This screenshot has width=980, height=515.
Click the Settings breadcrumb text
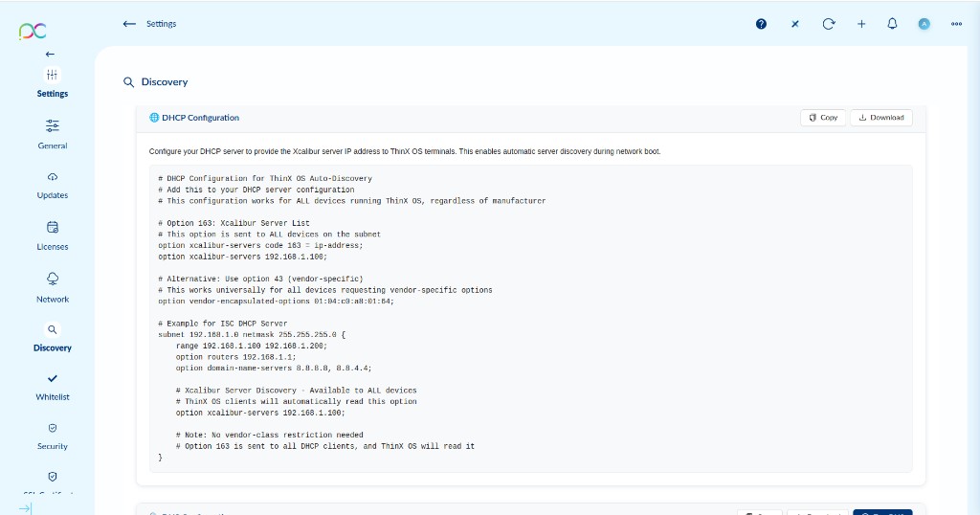coord(161,24)
